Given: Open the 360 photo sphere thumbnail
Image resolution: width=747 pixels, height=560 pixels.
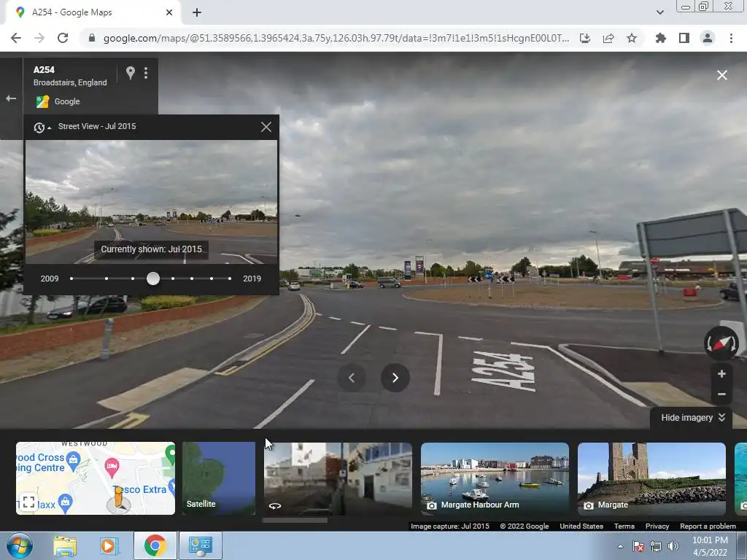Looking at the screenshot, I should [338, 478].
